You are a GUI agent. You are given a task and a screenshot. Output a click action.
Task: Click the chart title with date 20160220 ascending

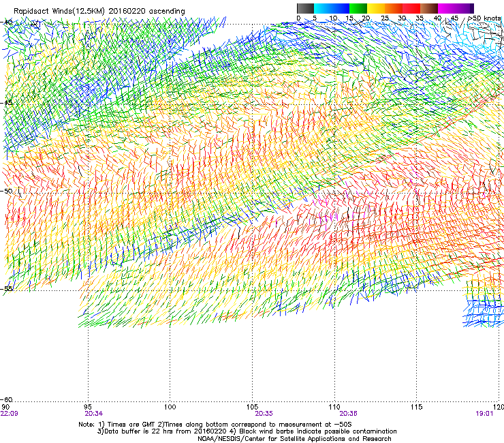tap(99, 12)
